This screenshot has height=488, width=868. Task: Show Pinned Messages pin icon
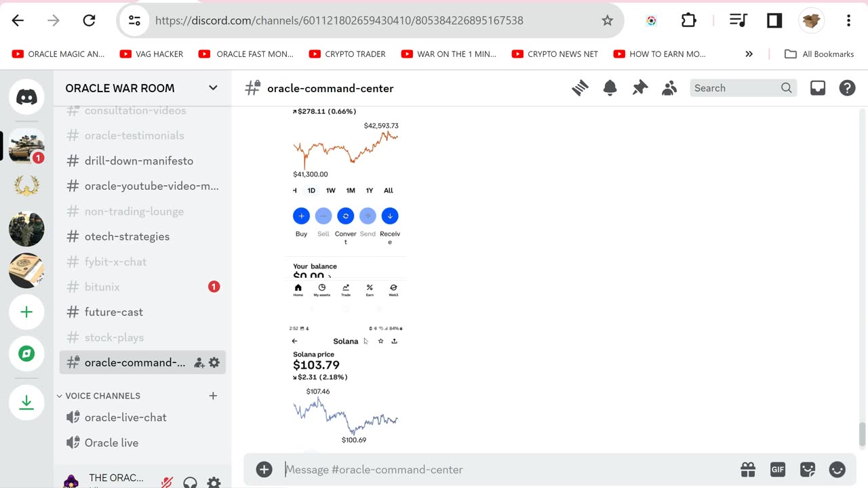pyautogui.click(x=639, y=88)
